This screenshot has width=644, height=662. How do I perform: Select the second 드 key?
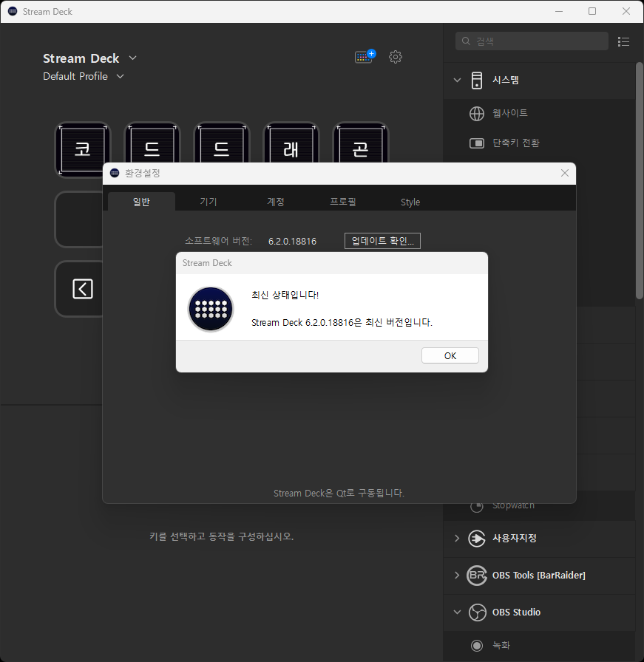[221, 143]
